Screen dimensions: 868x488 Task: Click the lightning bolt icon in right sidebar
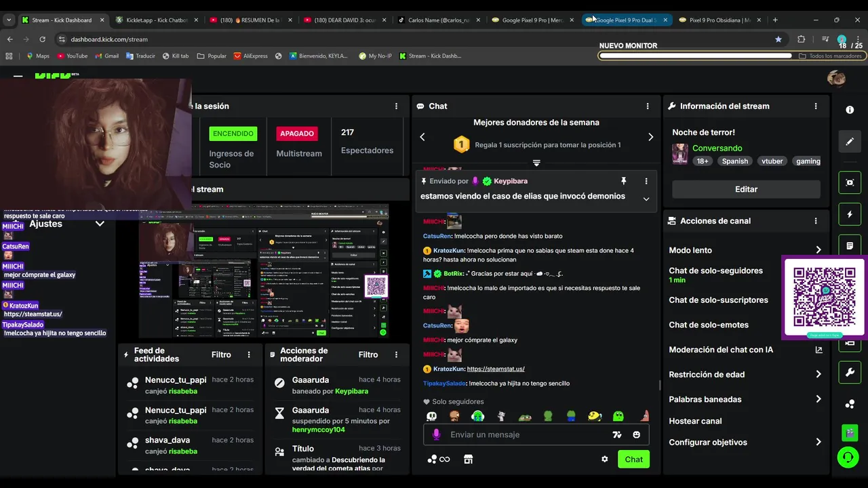850,215
